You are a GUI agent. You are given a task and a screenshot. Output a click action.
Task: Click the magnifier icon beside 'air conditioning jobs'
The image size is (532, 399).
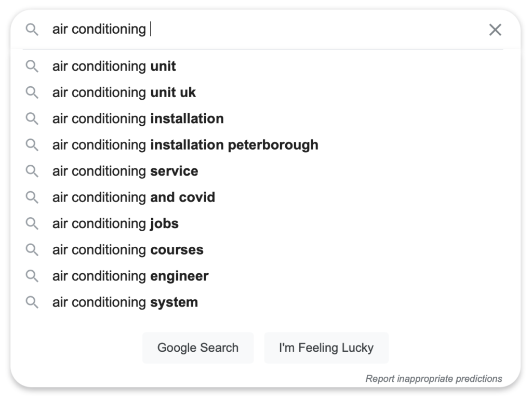32,223
